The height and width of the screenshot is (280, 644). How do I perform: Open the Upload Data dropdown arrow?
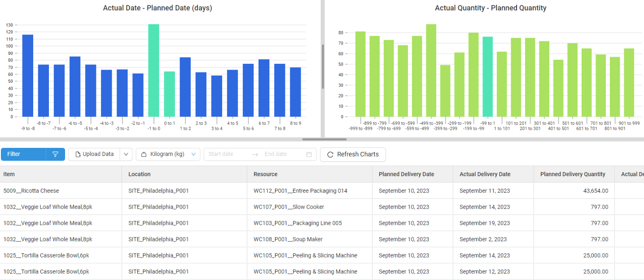tap(126, 154)
